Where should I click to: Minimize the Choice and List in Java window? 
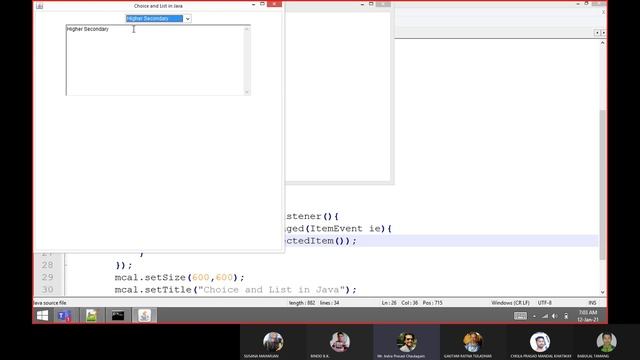click(x=254, y=4)
